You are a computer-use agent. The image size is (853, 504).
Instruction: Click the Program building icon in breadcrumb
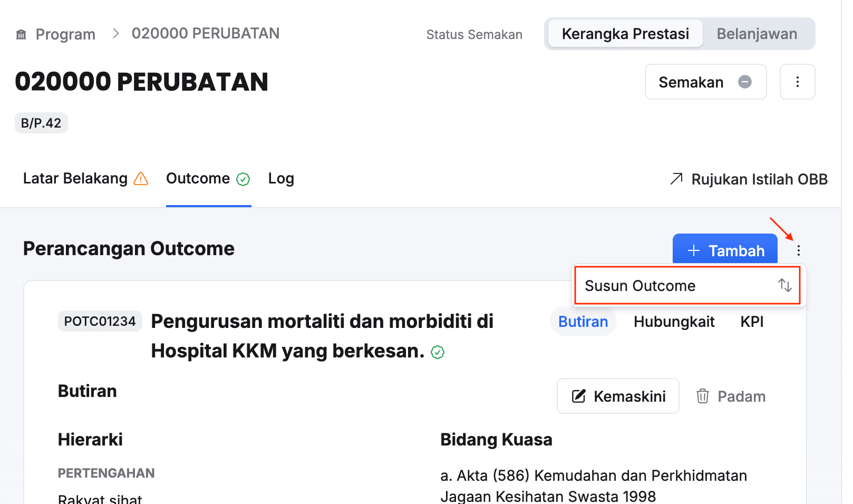[21, 35]
